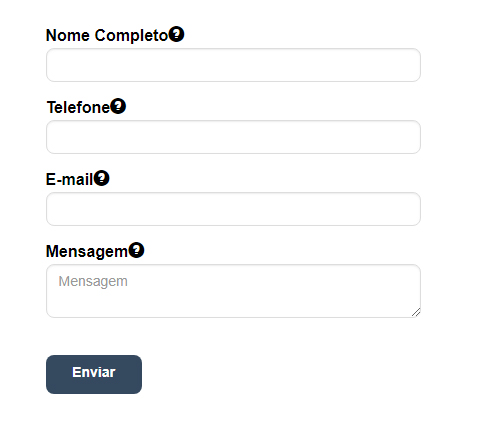The width and height of the screenshot is (488, 432).
Task: Submit the form with Enviar
Action: (x=94, y=374)
